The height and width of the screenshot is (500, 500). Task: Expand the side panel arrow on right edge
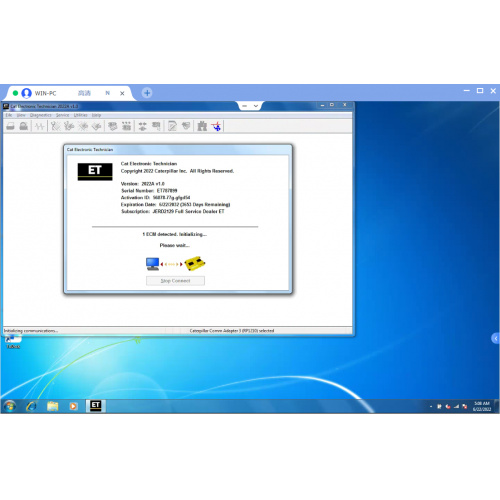click(x=496, y=338)
